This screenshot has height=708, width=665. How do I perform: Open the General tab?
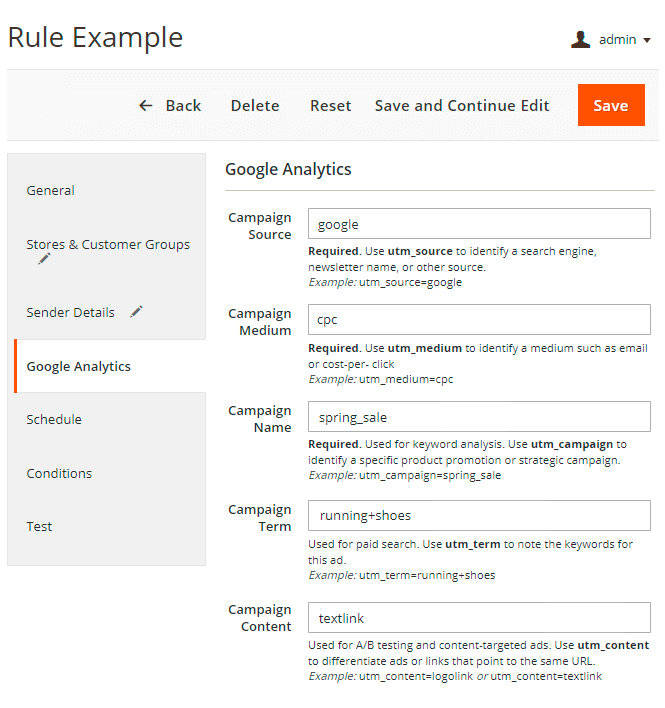point(51,190)
